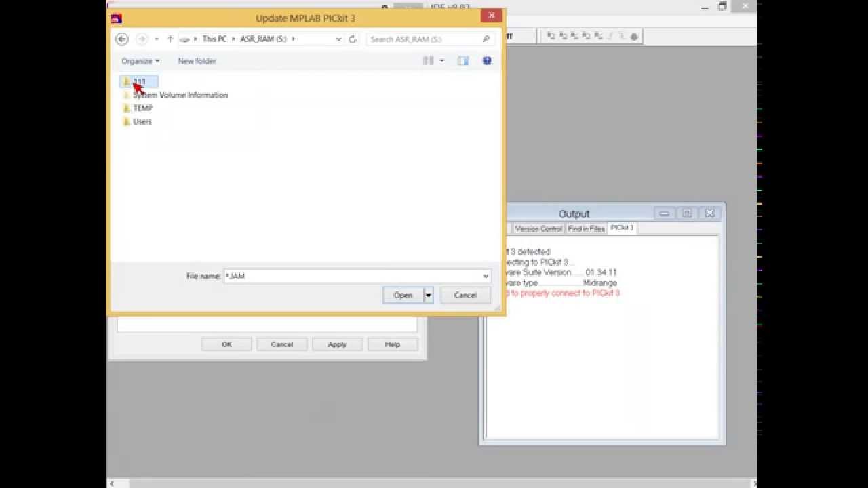Select the System Volume Information folder

coord(175,95)
